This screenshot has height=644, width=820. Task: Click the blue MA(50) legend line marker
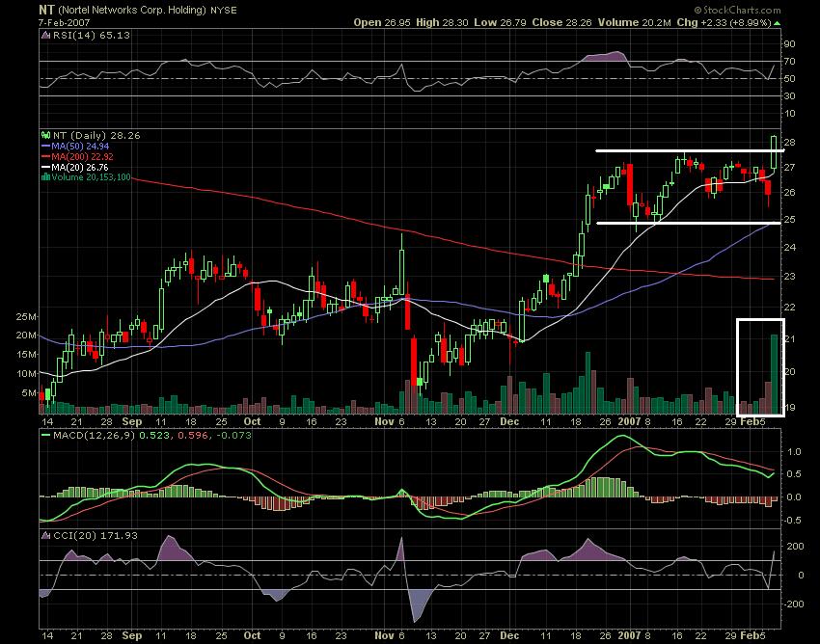click(45, 147)
